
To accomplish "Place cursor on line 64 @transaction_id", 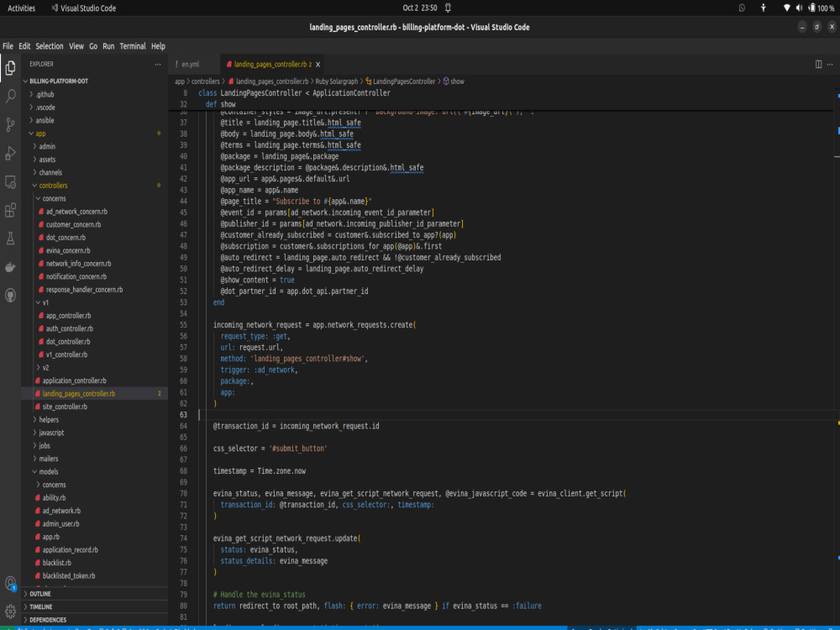I will tap(241, 426).
